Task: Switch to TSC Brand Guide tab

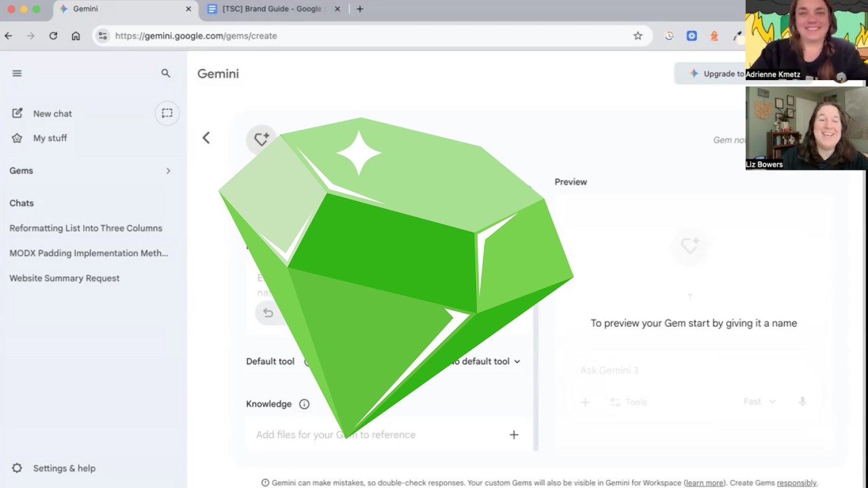Action: [275, 9]
